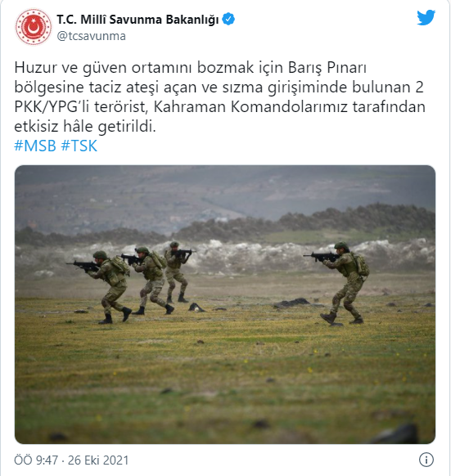Image resolution: width=451 pixels, height=476 pixels.
Task: Click the line etkisiz hâle getirildi
Action: click(85, 127)
